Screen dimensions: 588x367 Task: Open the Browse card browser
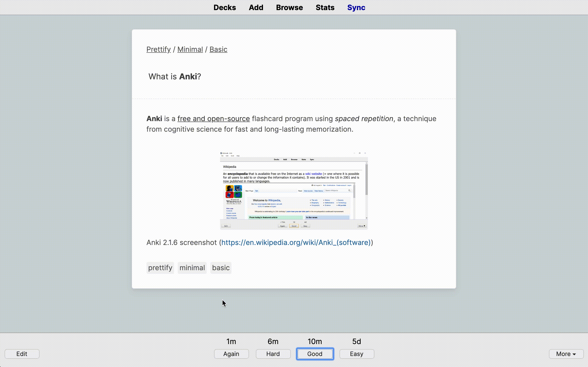(x=289, y=8)
